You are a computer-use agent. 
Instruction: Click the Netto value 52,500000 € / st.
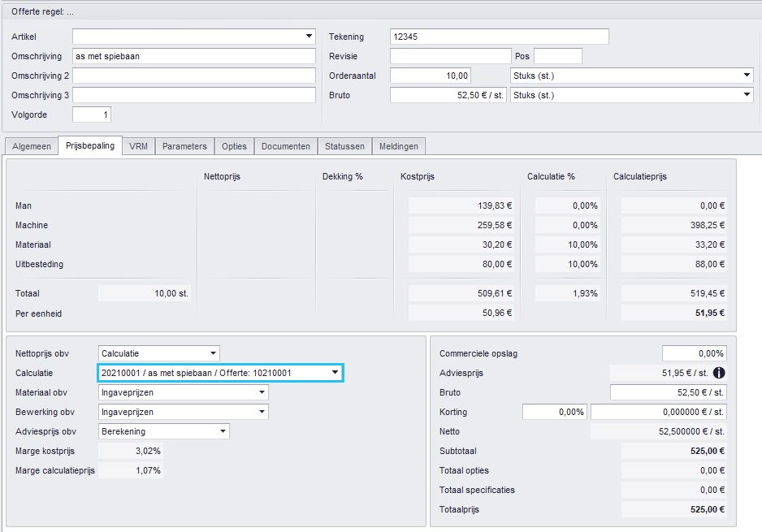point(659,431)
